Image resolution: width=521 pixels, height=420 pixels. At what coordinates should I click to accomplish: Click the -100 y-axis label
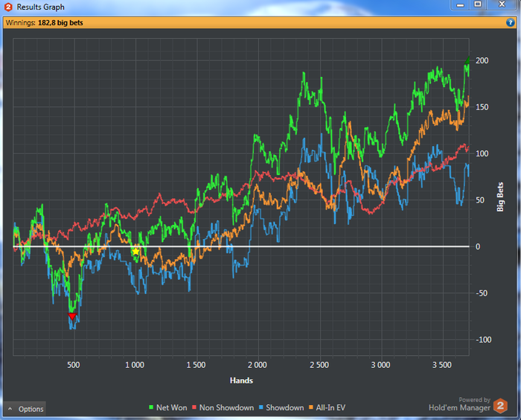click(x=484, y=340)
